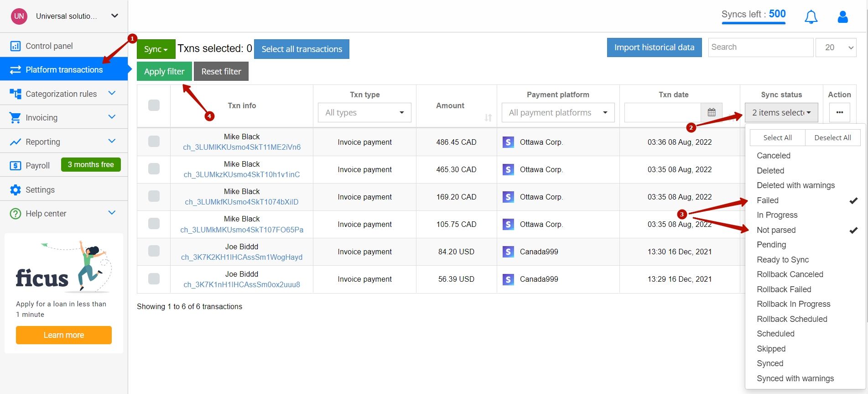Click the Learn more ad button
868x394 pixels.
click(x=64, y=335)
